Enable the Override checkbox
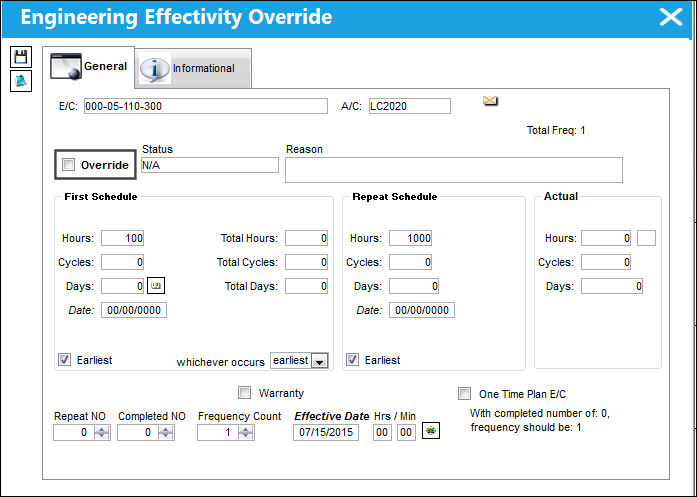The width and height of the screenshot is (697, 497). point(68,164)
